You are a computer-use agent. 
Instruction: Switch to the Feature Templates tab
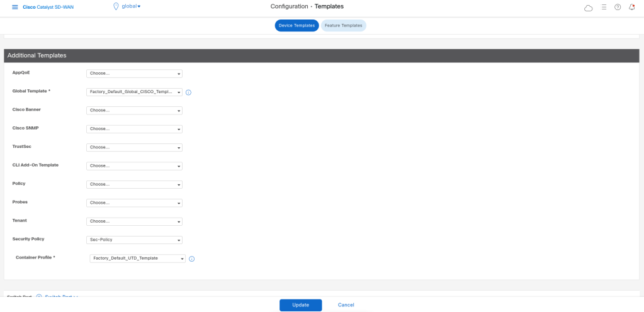343,25
